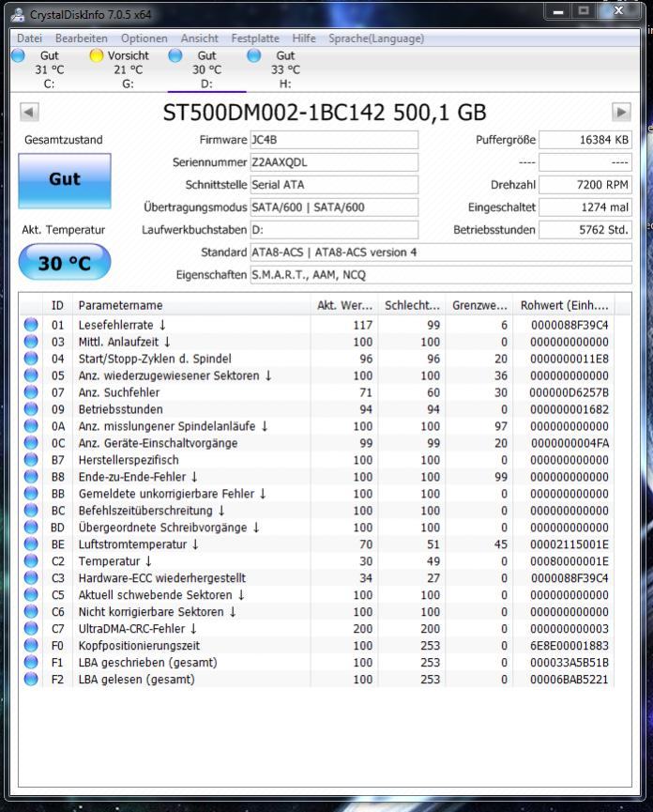
Task: Click blue status orb for drive H:
Action: (x=253, y=55)
